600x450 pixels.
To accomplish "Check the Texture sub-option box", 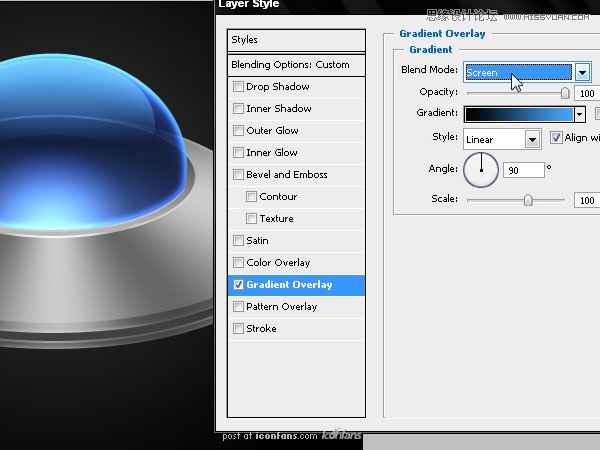I will click(251, 218).
